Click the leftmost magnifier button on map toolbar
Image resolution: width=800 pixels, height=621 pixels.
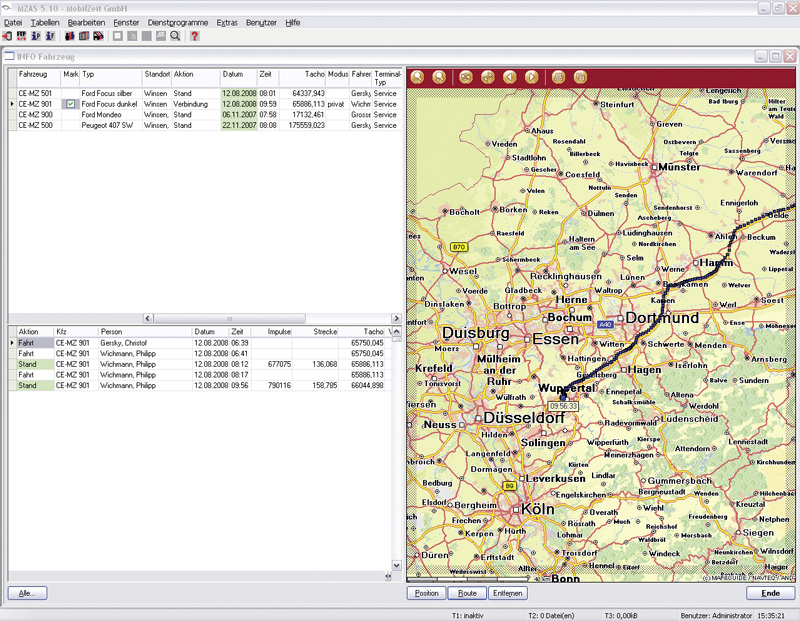(x=417, y=77)
